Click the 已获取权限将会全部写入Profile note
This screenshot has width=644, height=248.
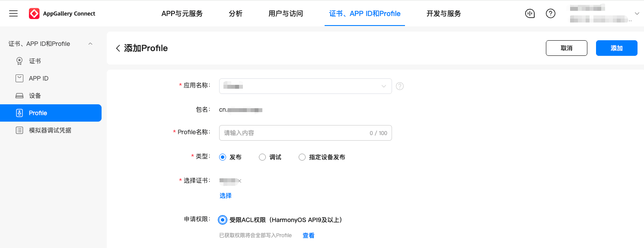coord(255,235)
